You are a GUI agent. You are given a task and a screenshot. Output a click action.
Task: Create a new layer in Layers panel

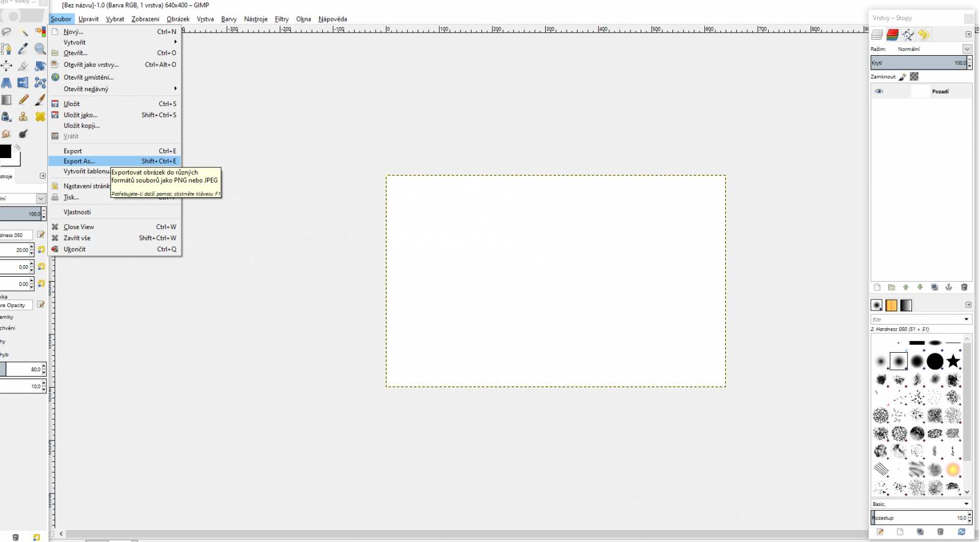click(x=877, y=287)
